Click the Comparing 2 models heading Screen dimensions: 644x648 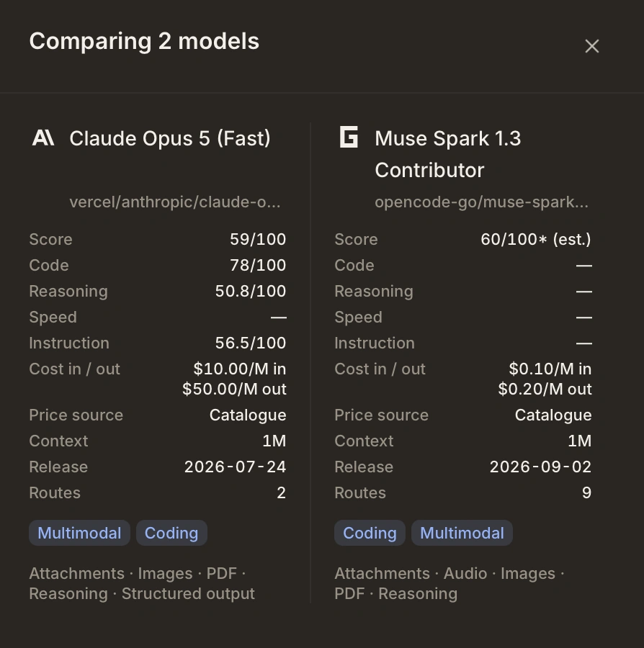click(144, 41)
